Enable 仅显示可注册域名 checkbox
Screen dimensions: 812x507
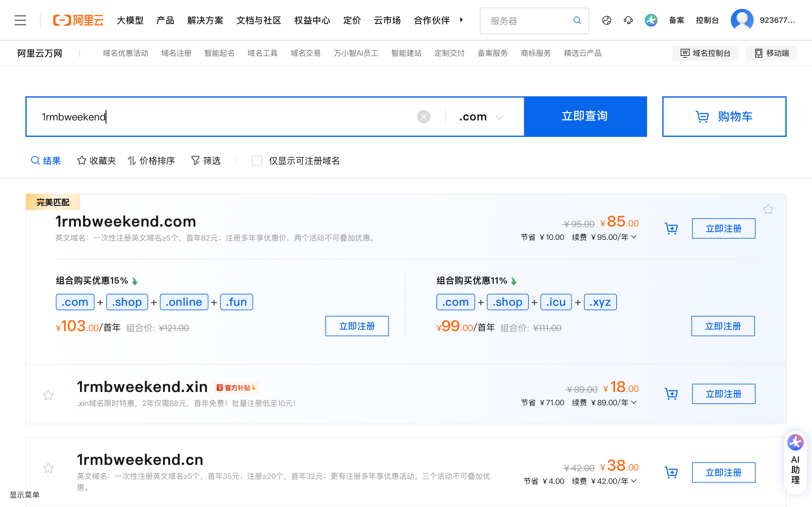257,161
